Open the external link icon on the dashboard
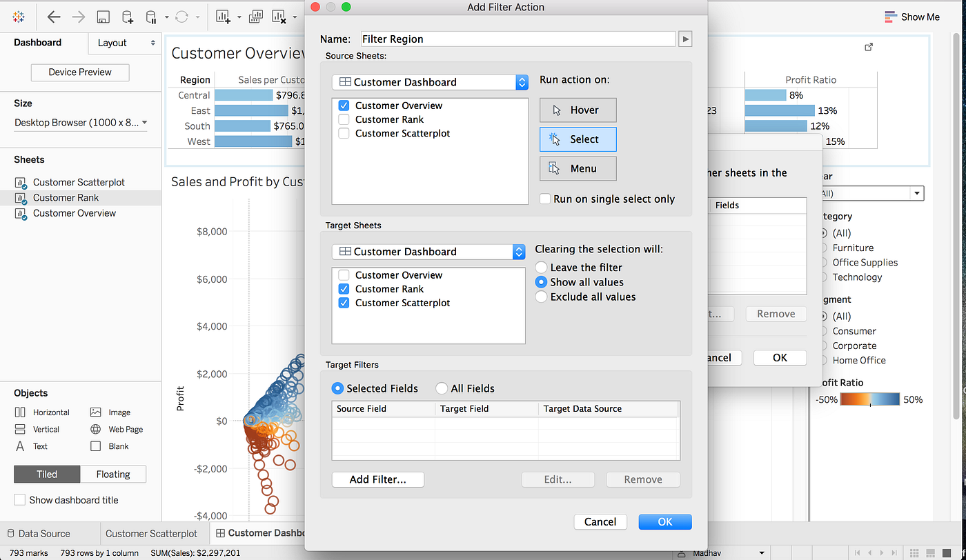 869,47
